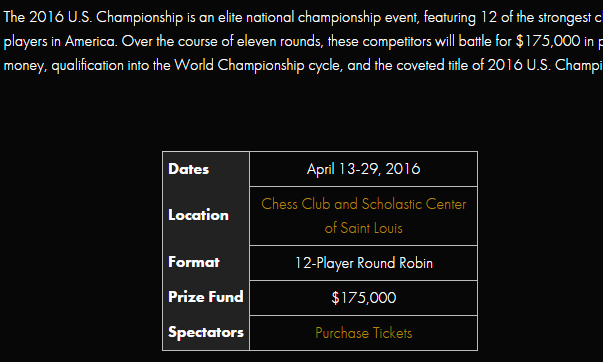Click the 'of Saint Louis' link text

(363, 228)
